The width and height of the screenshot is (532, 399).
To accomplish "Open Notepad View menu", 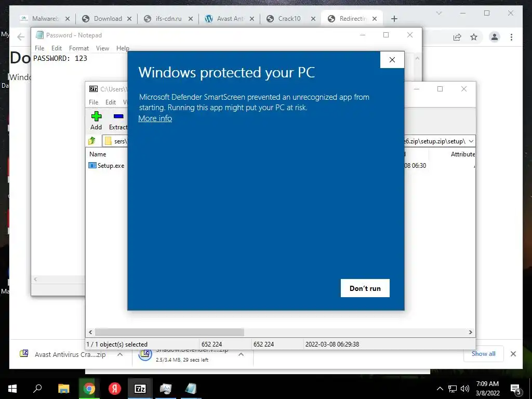I will pos(102,48).
